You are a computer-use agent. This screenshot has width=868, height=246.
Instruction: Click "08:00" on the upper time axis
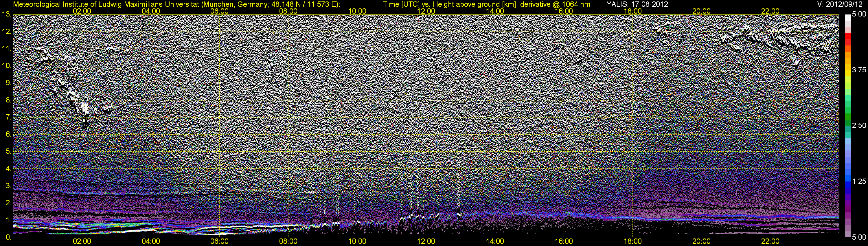click(x=288, y=11)
